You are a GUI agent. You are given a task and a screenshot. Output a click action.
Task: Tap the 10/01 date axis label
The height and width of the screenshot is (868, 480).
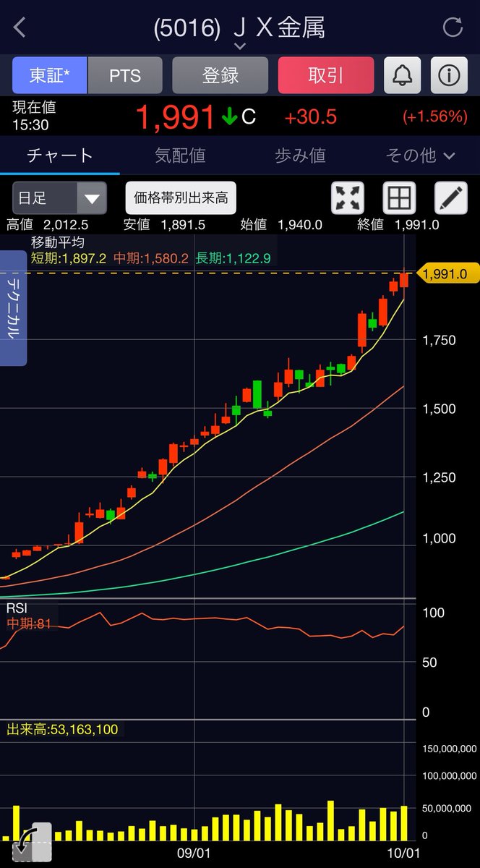tap(403, 854)
